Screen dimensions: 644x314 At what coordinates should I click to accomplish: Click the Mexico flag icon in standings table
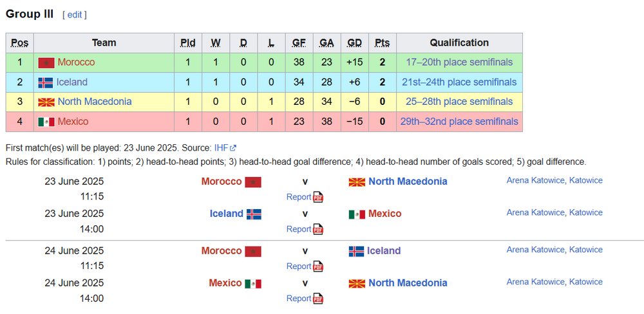[46, 122]
